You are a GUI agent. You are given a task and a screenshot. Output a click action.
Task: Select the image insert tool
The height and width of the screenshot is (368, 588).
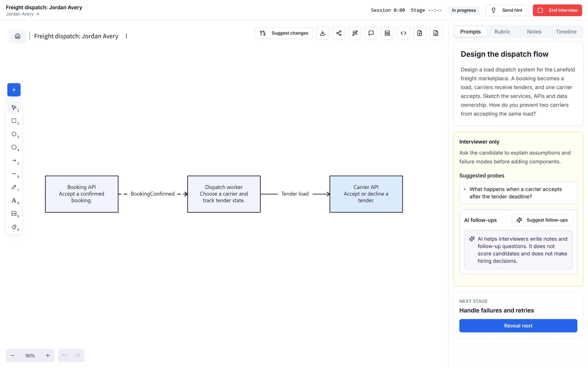(x=14, y=213)
